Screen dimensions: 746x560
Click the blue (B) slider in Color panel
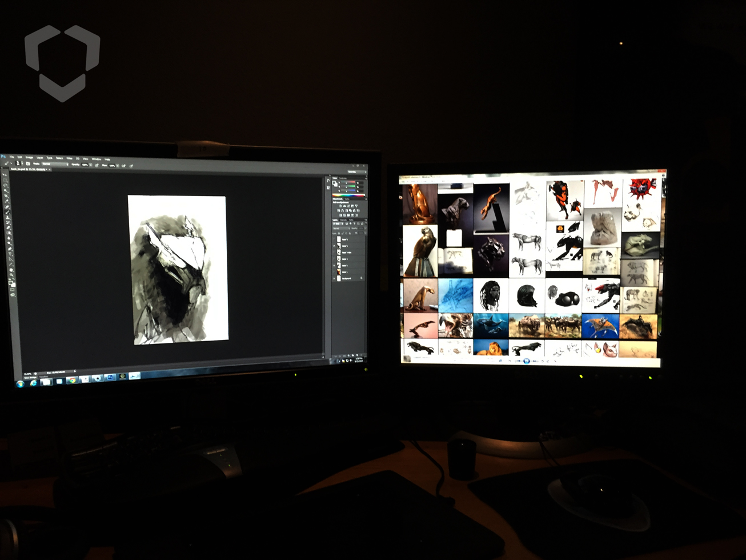[348, 191]
